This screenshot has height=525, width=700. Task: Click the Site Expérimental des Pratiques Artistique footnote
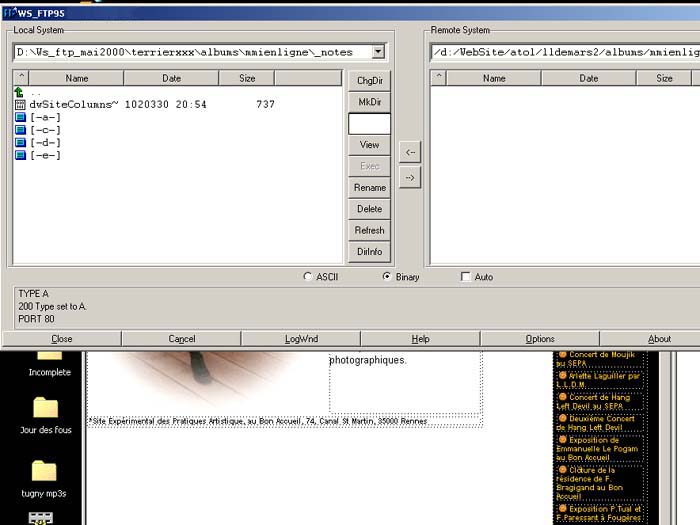pos(258,421)
